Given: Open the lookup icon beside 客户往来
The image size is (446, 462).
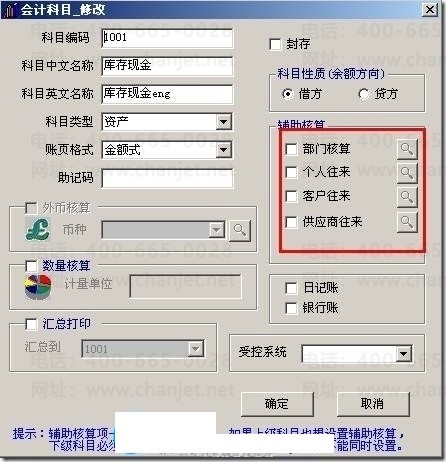Looking at the screenshot, I should point(407,196).
